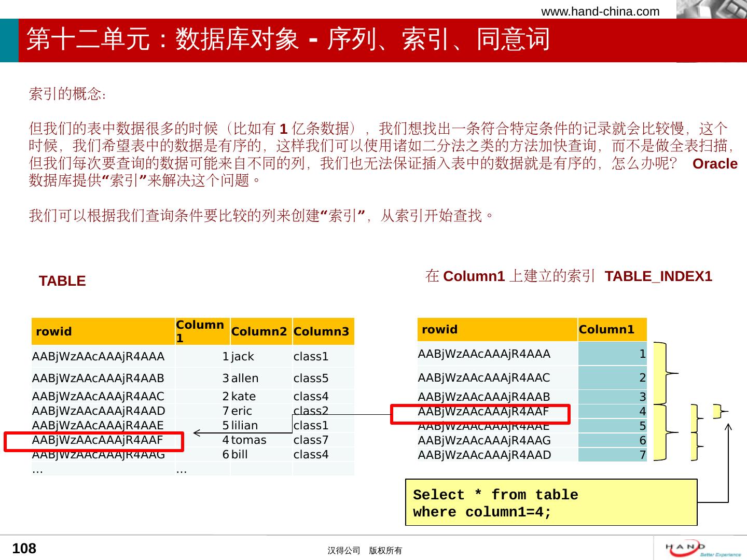Image resolution: width=747 pixels, height=560 pixels.
Task: Select the 'tomas' cell in Column2
Action: click(x=249, y=440)
